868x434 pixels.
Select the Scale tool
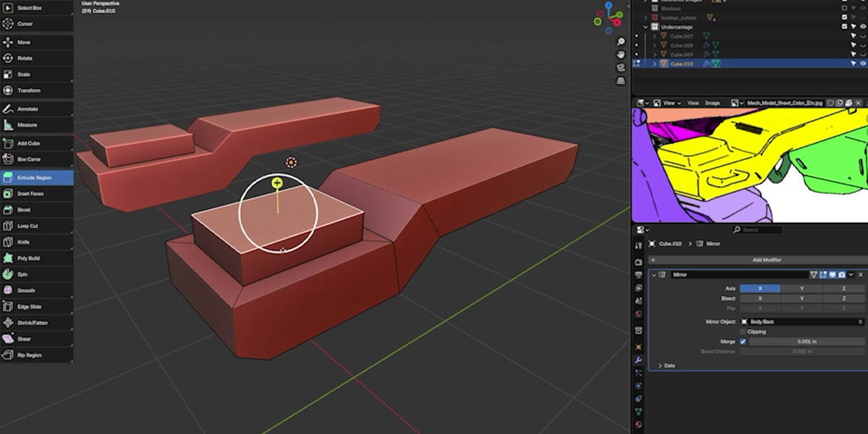[x=36, y=74]
